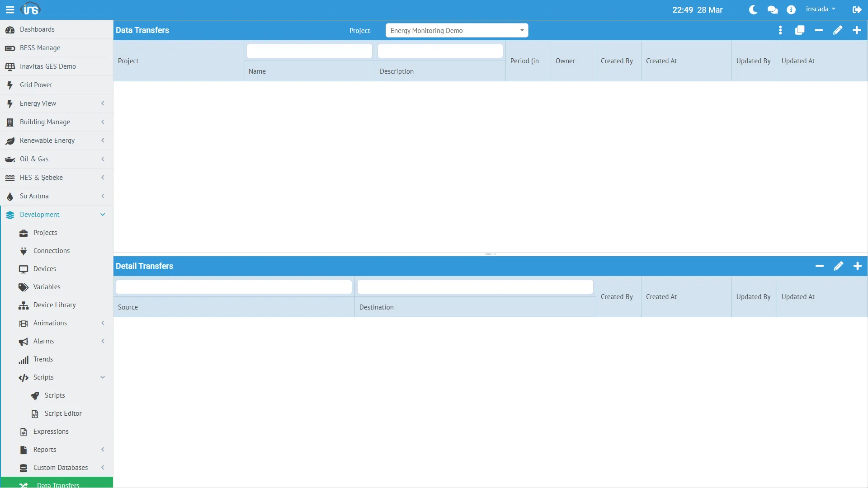Open the chat messages icon
This screenshot has width=868, height=488.
click(773, 9)
